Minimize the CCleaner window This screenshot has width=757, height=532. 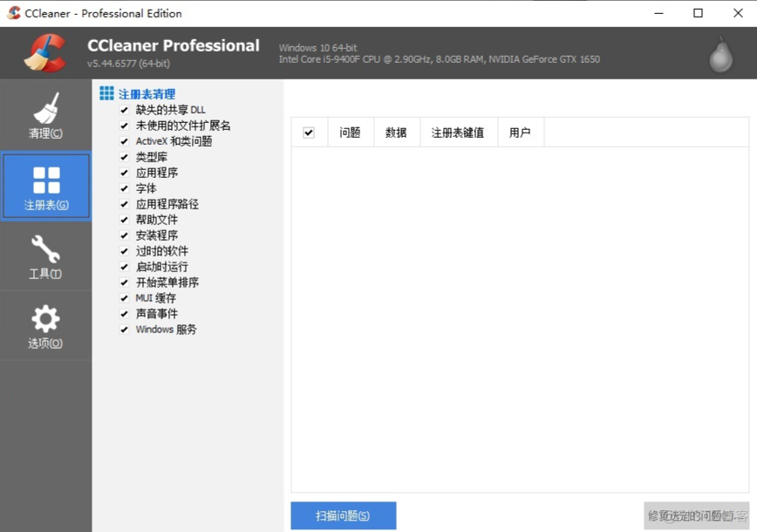pyautogui.click(x=658, y=13)
